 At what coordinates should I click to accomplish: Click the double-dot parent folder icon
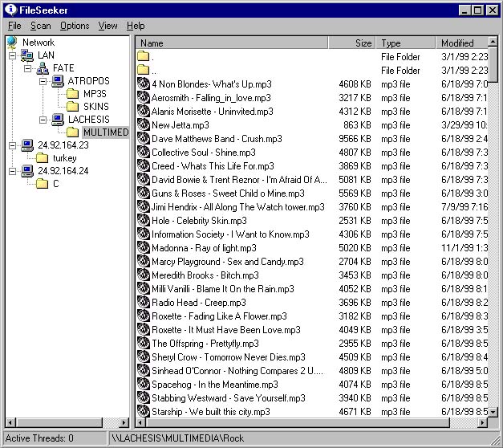coord(143,70)
